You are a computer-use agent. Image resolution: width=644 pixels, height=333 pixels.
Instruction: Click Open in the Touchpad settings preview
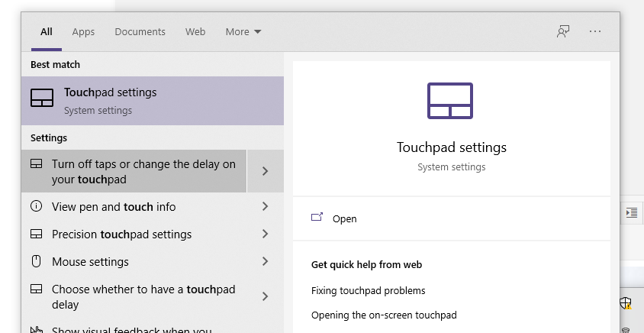pyautogui.click(x=344, y=218)
